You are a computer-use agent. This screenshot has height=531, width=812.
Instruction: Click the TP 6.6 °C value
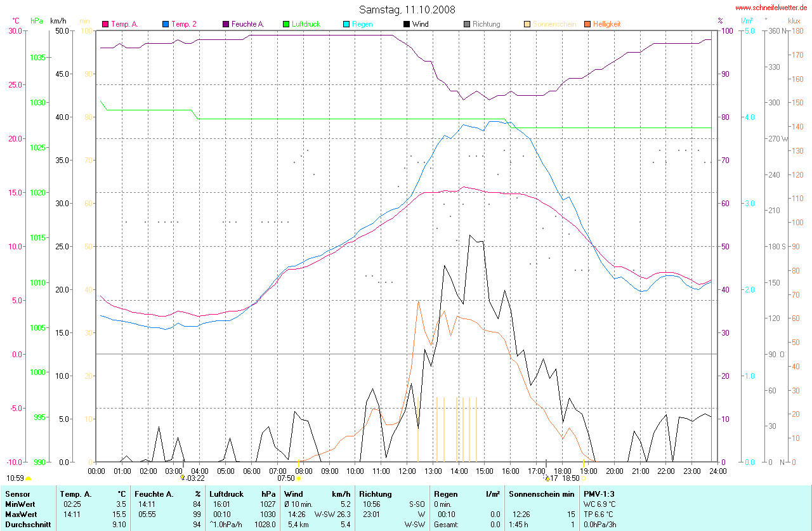pos(599,514)
